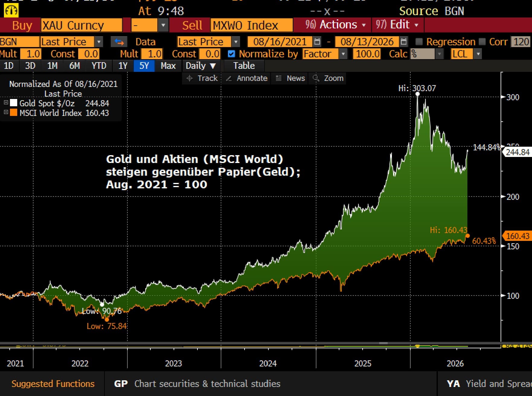Select the 6M time range tab
The image size is (532, 396).
pos(75,66)
